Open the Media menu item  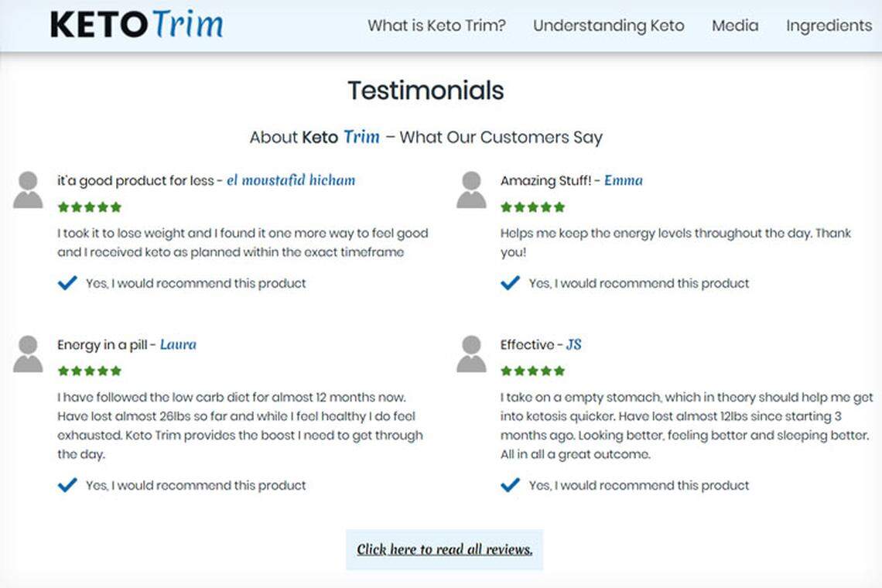click(735, 26)
